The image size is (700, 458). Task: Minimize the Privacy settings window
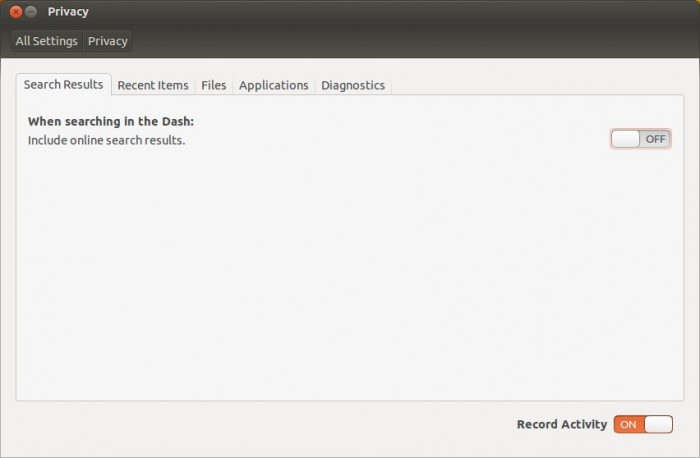[x=32, y=12]
